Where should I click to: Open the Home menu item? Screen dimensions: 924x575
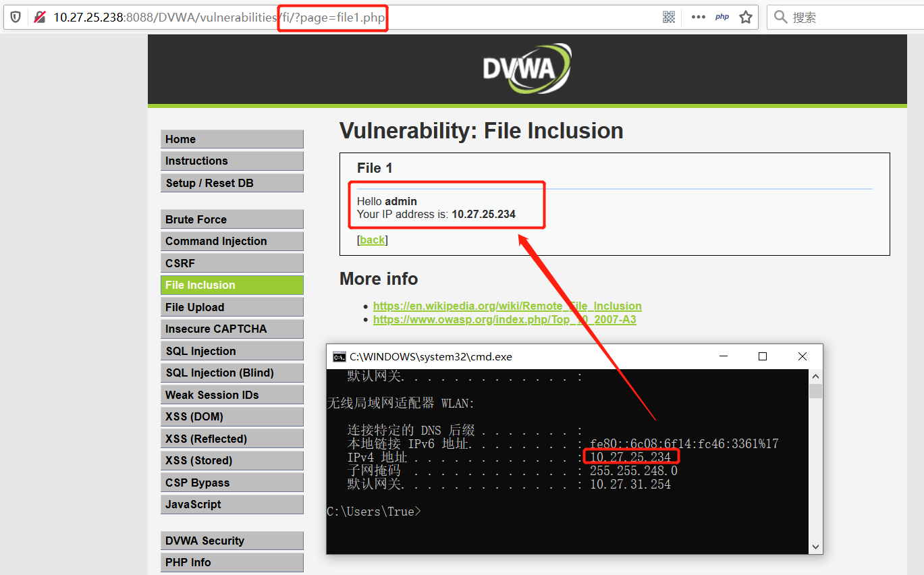pyautogui.click(x=232, y=139)
